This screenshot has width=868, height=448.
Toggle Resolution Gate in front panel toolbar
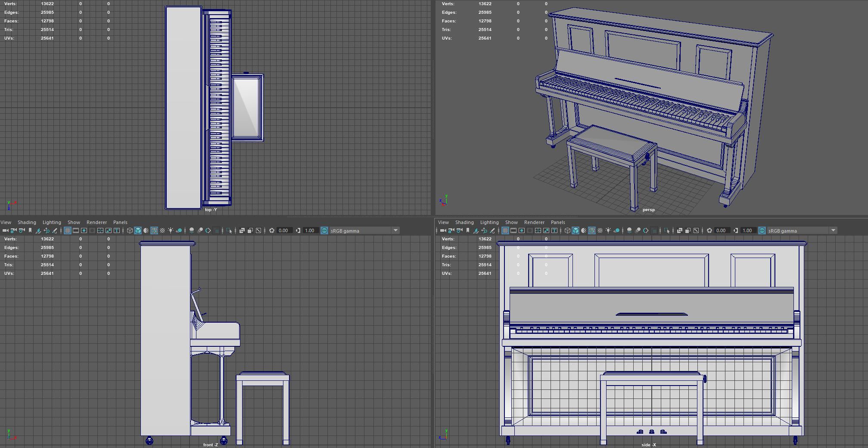84,230
